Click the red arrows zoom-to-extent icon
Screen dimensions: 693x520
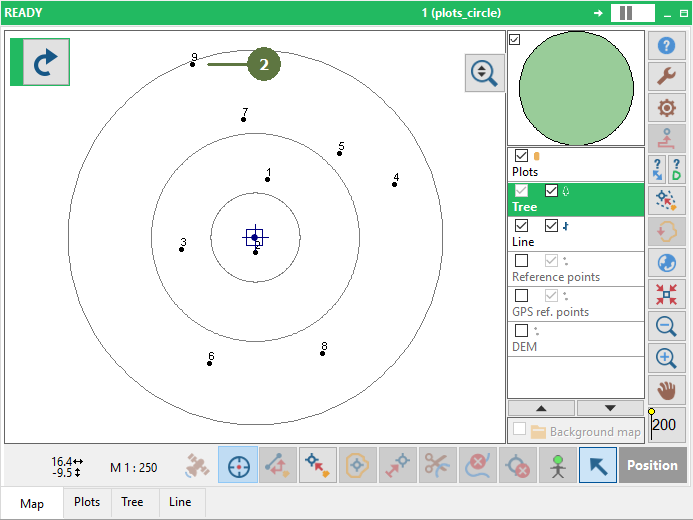tap(666, 294)
